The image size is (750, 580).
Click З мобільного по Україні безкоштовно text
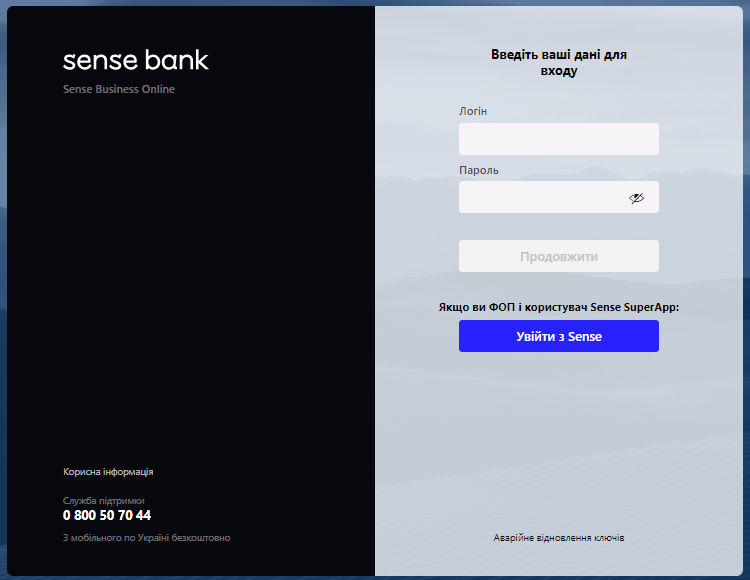point(146,537)
